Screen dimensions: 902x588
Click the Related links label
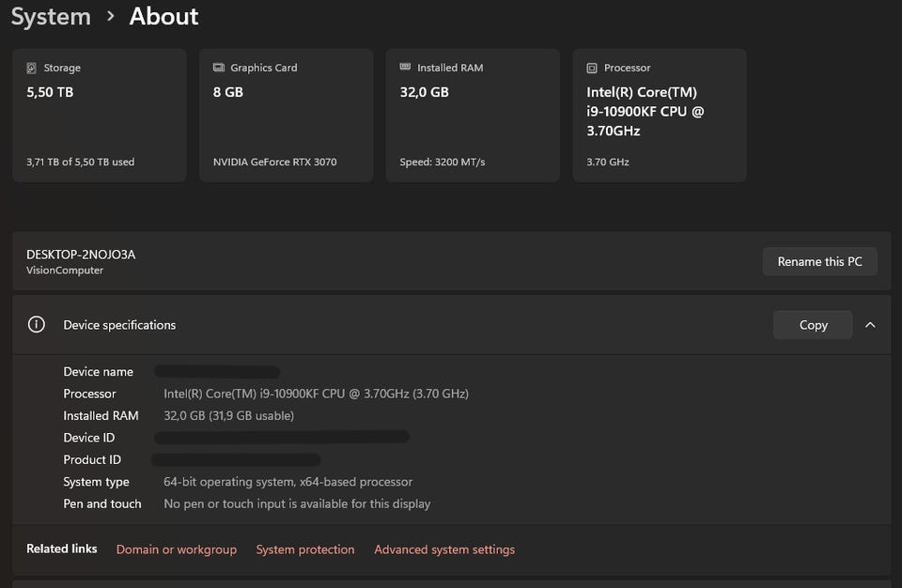[62, 549]
